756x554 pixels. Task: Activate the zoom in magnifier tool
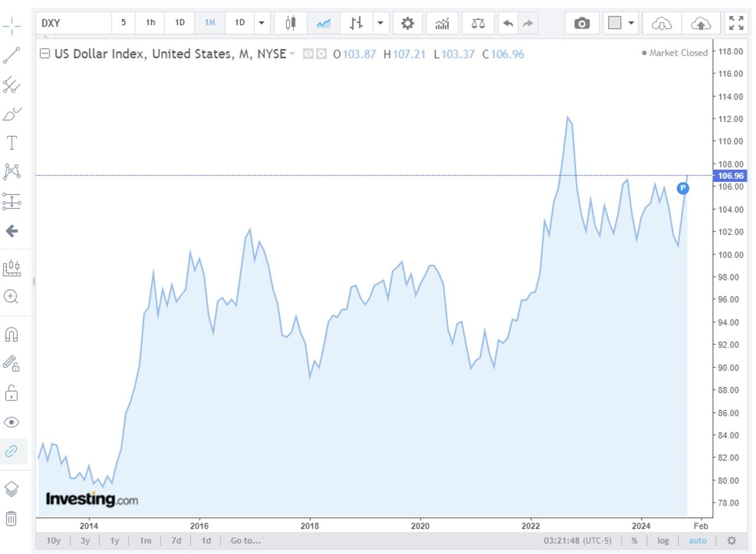coord(12,296)
